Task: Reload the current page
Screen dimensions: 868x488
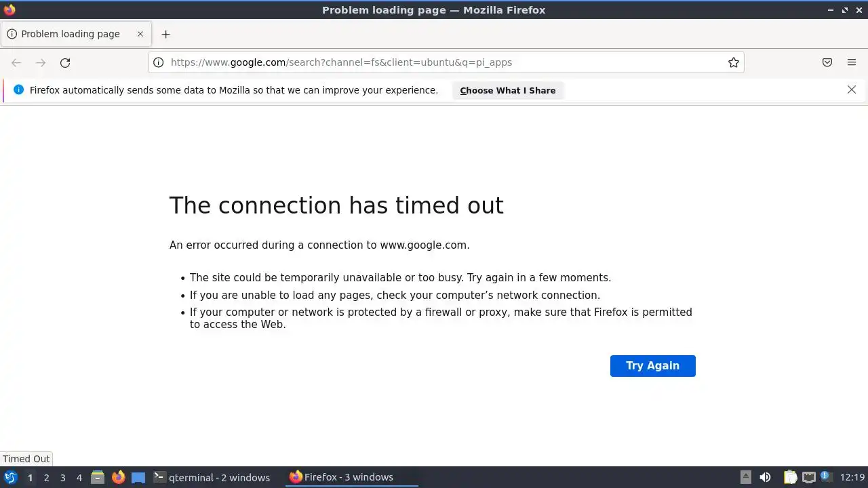Action: point(65,62)
